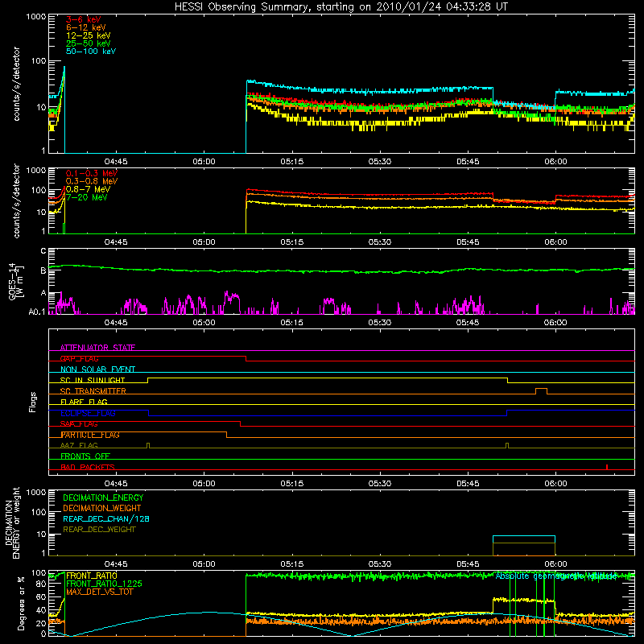Select the GAP_FLAG label
This screenshot has height=644, width=644.
pos(79,358)
